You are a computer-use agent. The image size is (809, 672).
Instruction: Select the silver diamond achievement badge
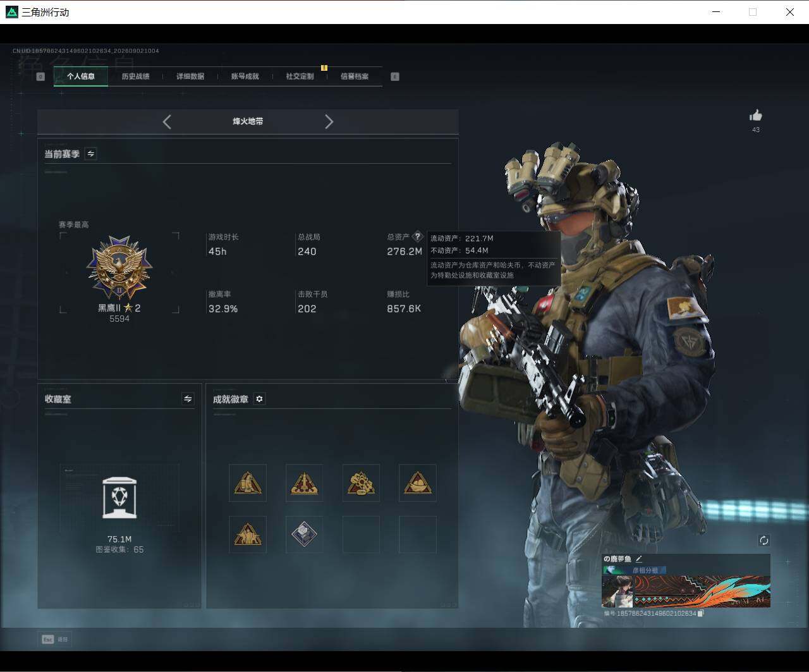(304, 535)
